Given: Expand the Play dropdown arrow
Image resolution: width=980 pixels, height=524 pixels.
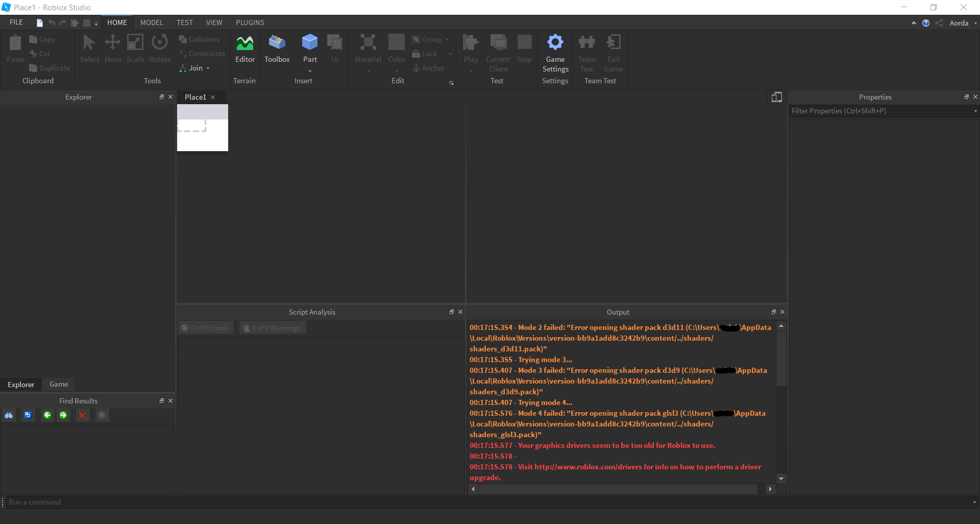Looking at the screenshot, I should (x=471, y=71).
